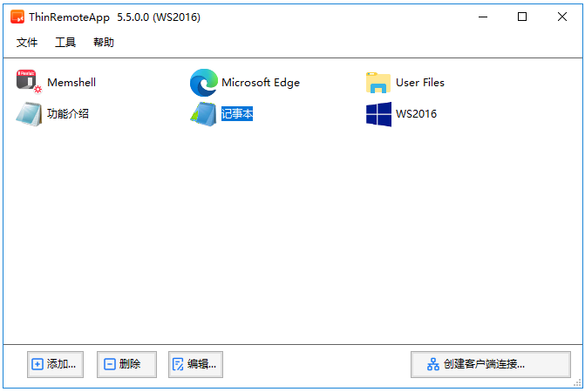The height and width of the screenshot is (392, 585).
Task: Select the Memshell app icon
Action: (29, 82)
